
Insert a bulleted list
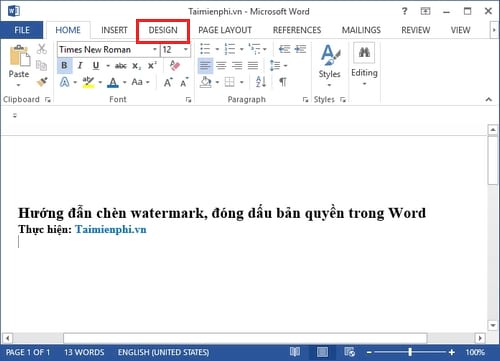205,49
